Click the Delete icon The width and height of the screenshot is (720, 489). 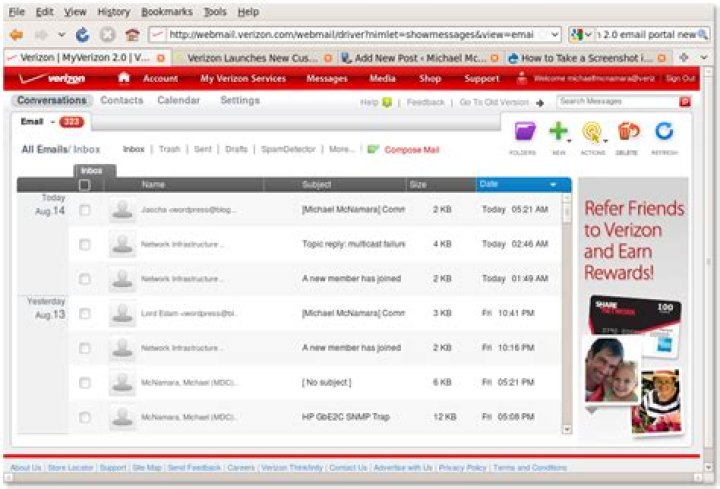[x=628, y=132]
